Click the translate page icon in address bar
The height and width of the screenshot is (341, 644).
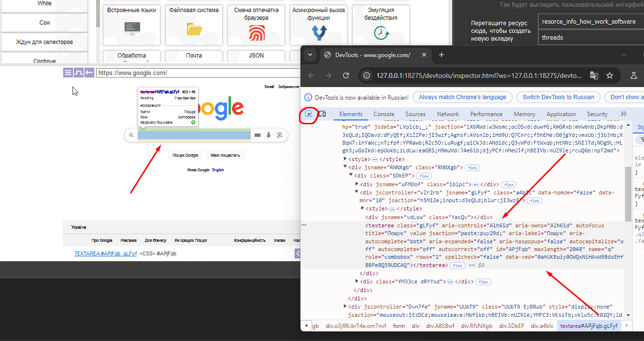tap(594, 75)
